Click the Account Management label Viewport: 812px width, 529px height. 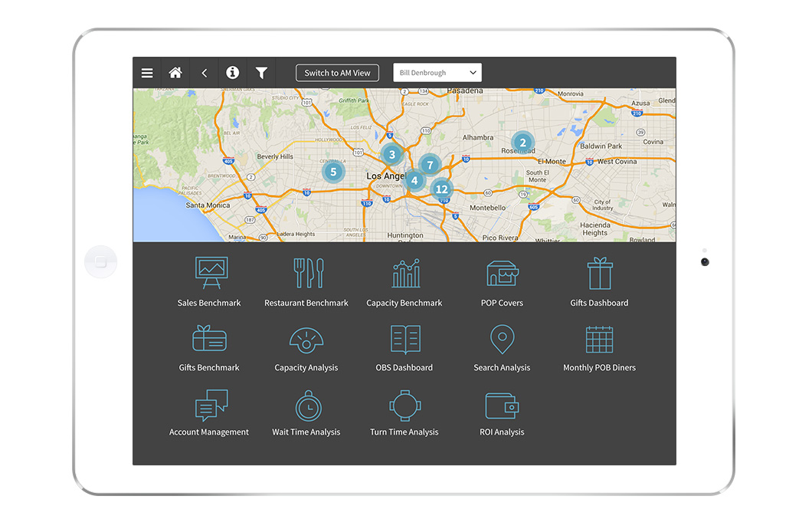point(209,432)
